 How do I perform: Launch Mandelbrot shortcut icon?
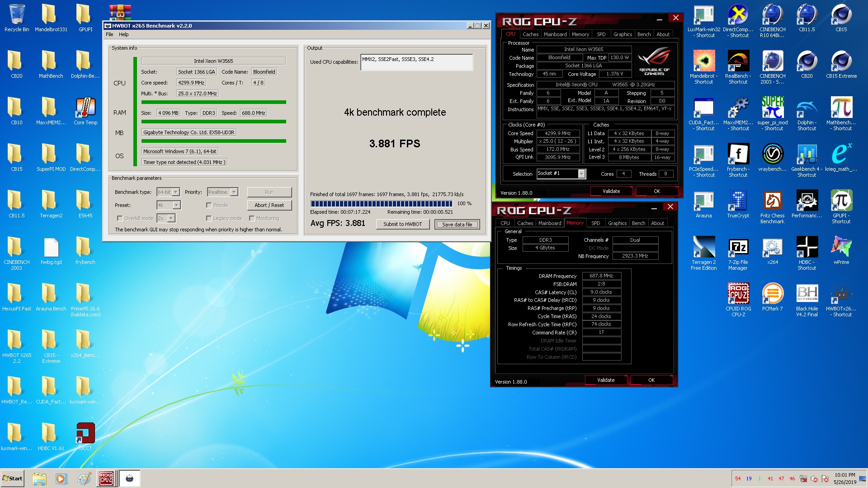704,67
